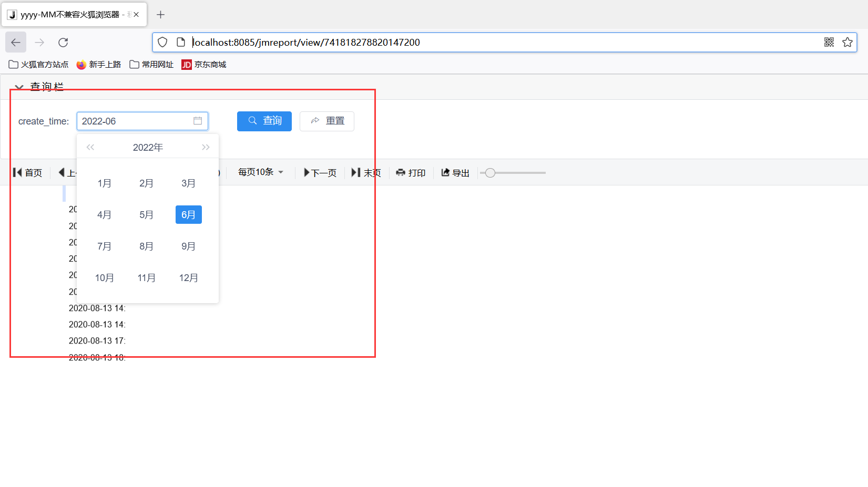This screenshot has height=487, width=868.
Task: Click the zoom slider handle
Action: click(x=490, y=173)
